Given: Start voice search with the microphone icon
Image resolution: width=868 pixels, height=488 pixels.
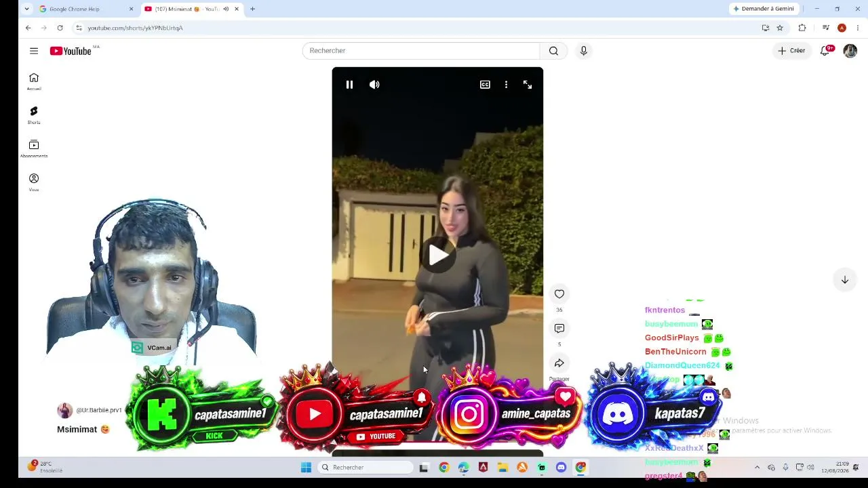Looking at the screenshot, I should (583, 51).
